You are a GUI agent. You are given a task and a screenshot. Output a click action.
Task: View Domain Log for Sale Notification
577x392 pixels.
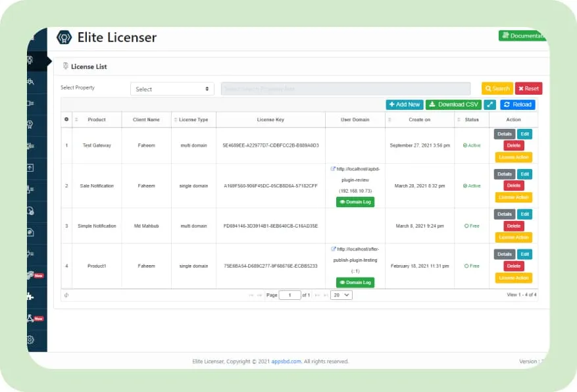click(x=355, y=202)
